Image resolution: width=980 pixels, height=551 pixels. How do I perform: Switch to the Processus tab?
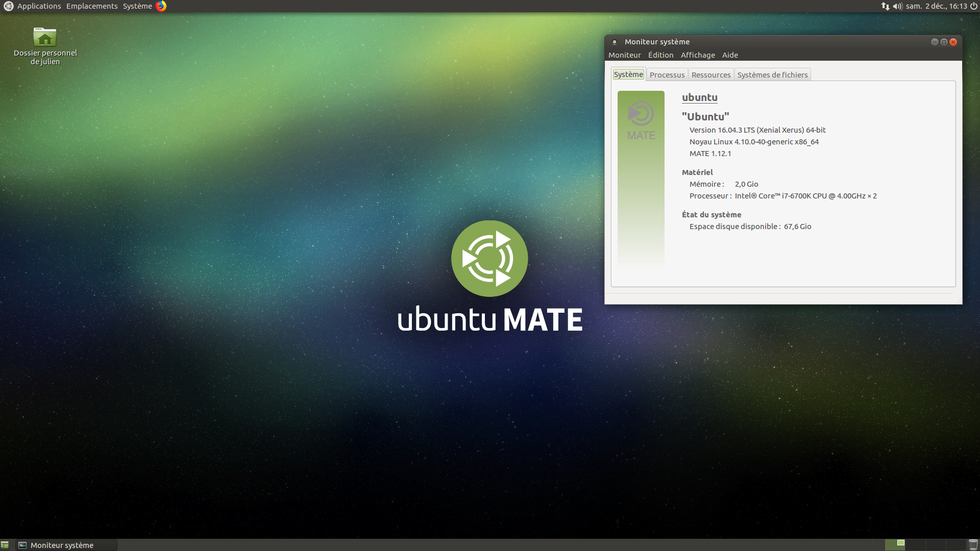[667, 75]
